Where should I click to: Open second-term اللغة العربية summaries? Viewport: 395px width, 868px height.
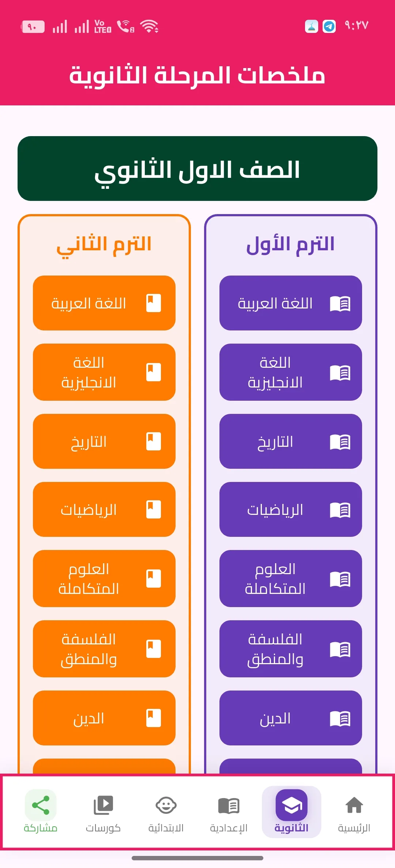(x=104, y=303)
